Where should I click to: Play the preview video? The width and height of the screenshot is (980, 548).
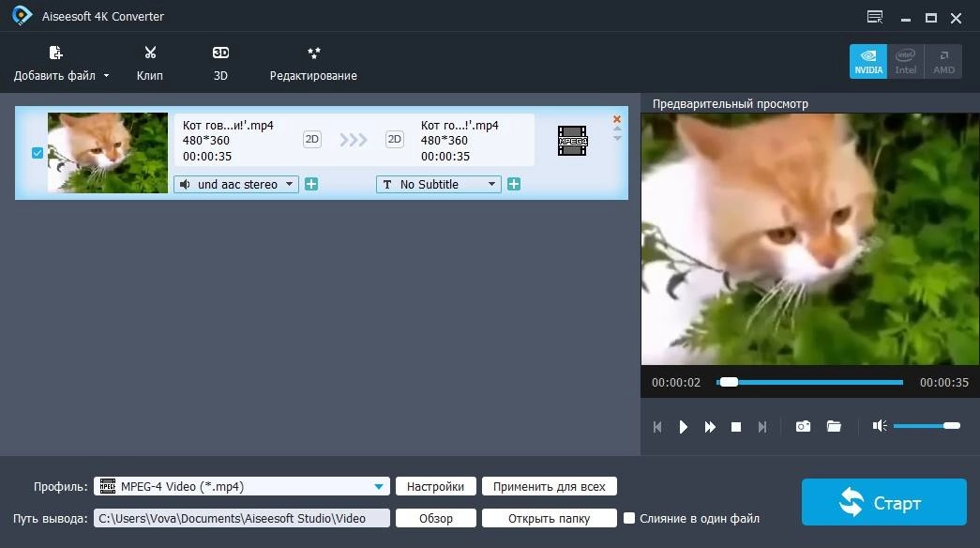pos(683,427)
